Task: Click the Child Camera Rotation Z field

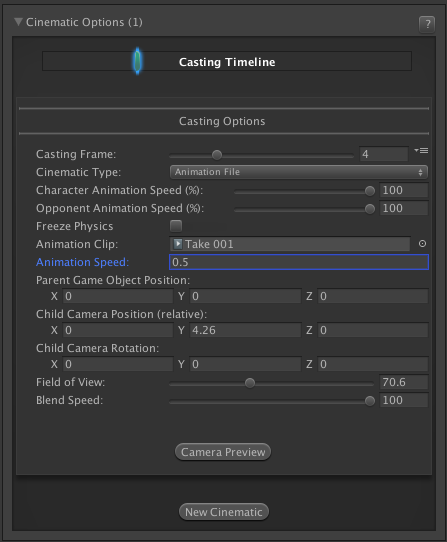Action: click(373, 364)
